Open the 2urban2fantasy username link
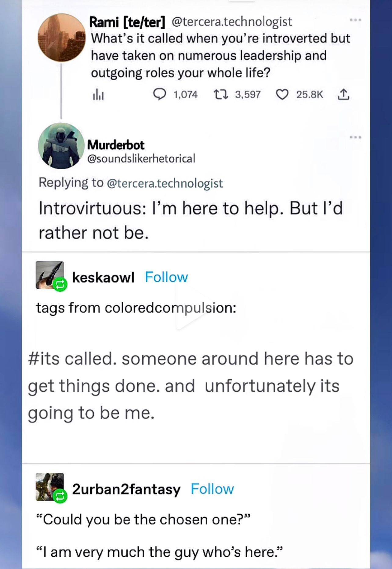 point(126,489)
